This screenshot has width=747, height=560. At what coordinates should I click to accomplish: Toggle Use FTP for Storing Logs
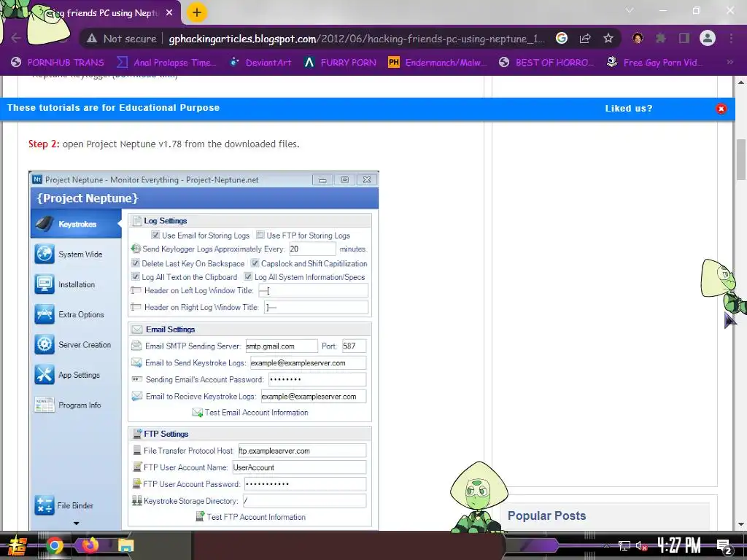coord(260,235)
